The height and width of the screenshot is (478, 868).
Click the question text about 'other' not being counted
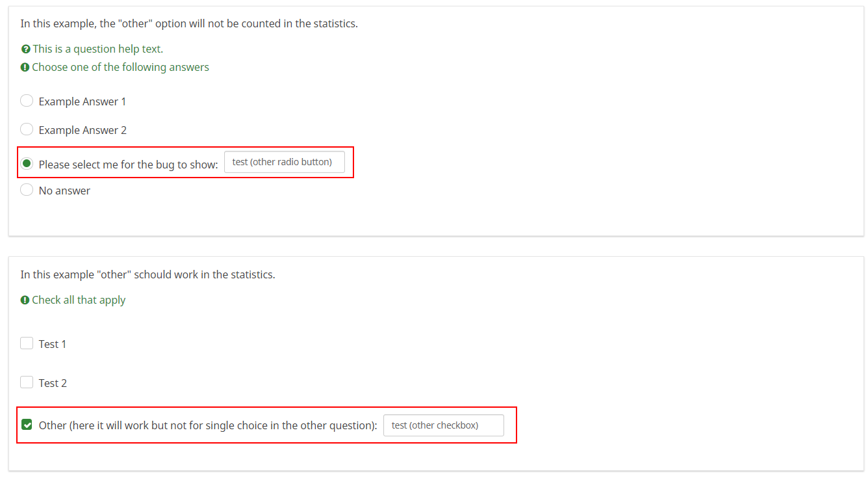pyautogui.click(x=189, y=24)
